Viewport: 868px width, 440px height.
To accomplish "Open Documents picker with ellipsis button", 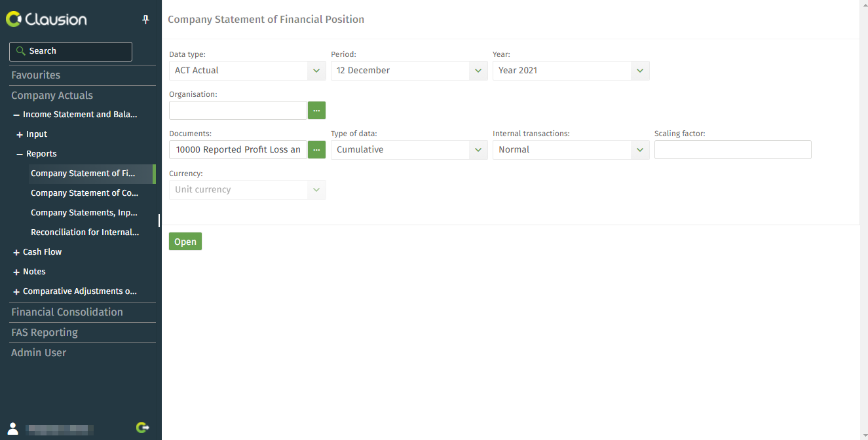I will [316, 150].
